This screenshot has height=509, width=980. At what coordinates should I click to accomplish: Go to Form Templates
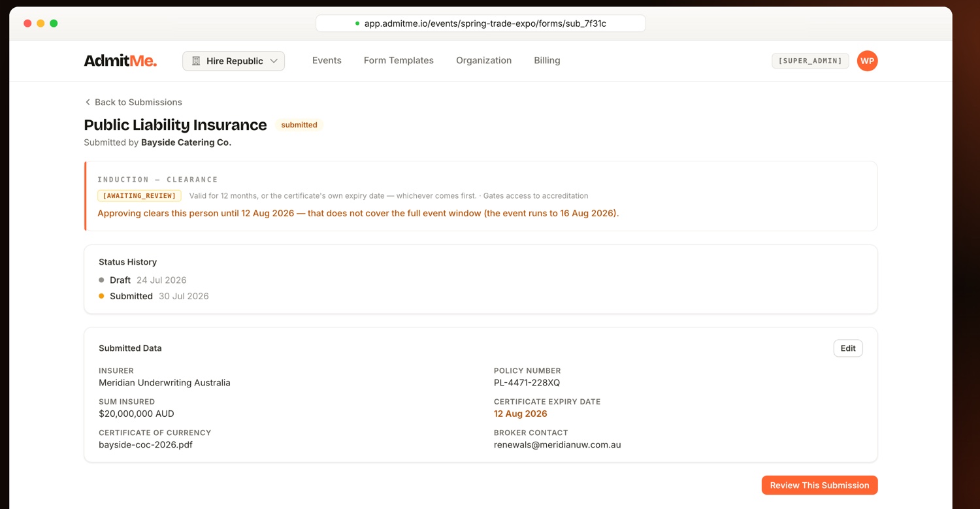tap(399, 60)
